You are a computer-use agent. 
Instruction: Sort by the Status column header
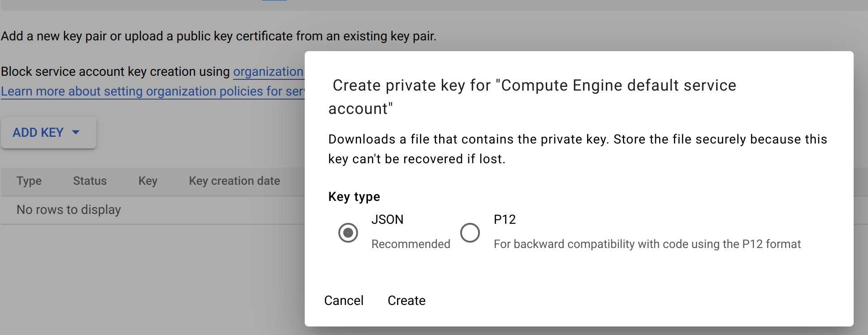(x=90, y=181)
